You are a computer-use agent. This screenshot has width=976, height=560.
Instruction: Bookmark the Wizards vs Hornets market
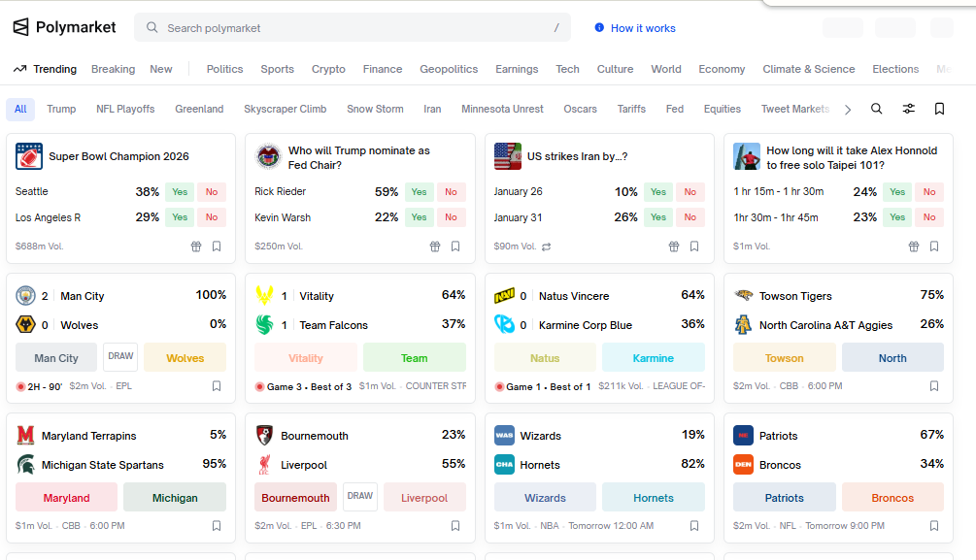click(694, 526)
